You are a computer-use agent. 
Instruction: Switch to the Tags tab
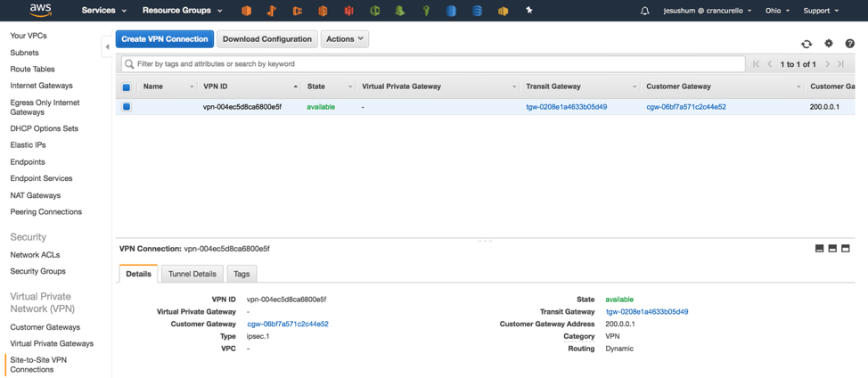242,274
